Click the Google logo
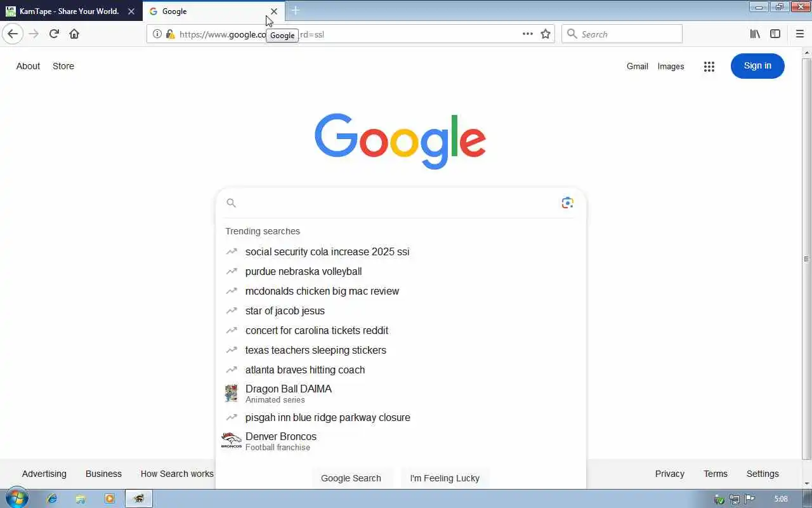The width and height of the screenshot is (812, 508). (400, 141)
